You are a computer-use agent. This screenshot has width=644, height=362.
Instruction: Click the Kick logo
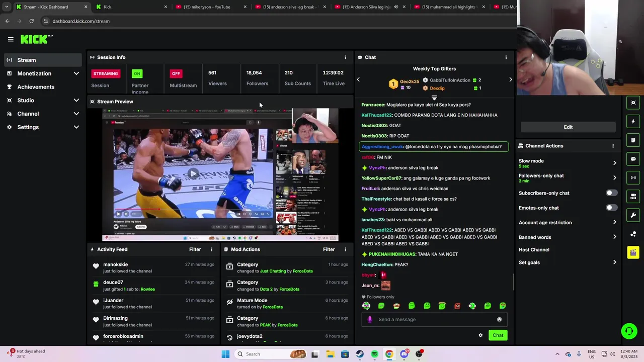click(x=36, y=39)
